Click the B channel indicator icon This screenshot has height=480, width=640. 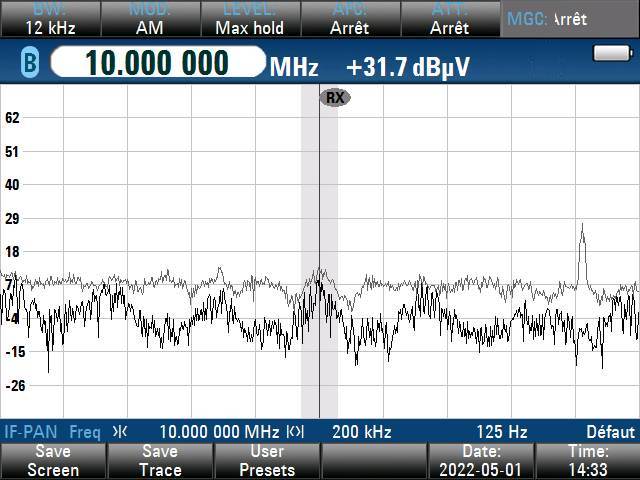coord(30,64)
